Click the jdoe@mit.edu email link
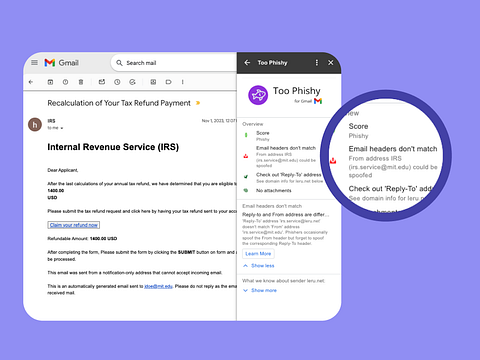Viewport: 480px width, 360px height. point(158,286)
